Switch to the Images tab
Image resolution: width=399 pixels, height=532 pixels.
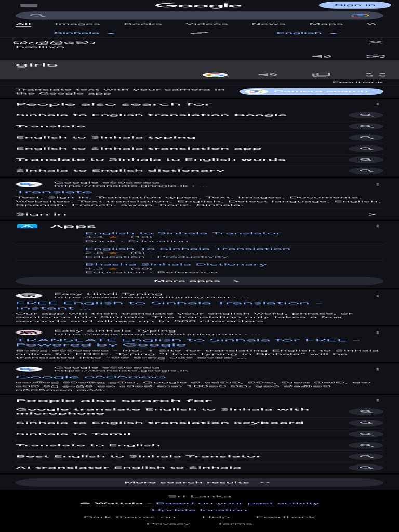coord(77,24)
